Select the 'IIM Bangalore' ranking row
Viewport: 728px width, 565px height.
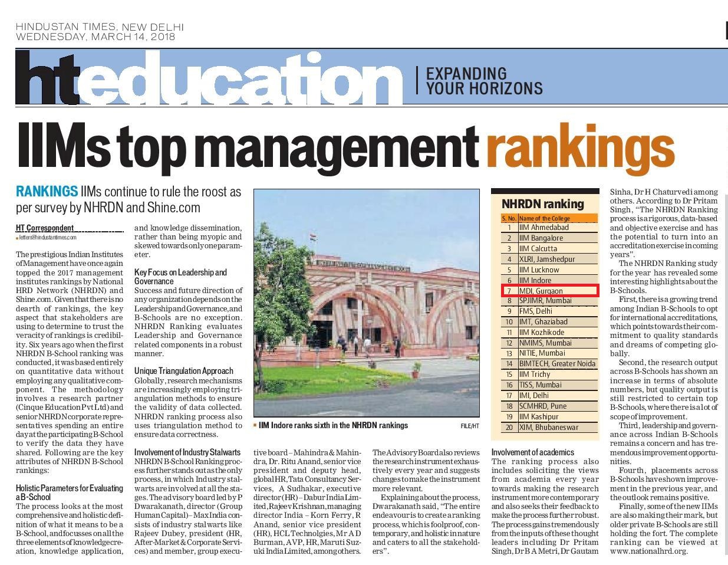tap(549, 238)
